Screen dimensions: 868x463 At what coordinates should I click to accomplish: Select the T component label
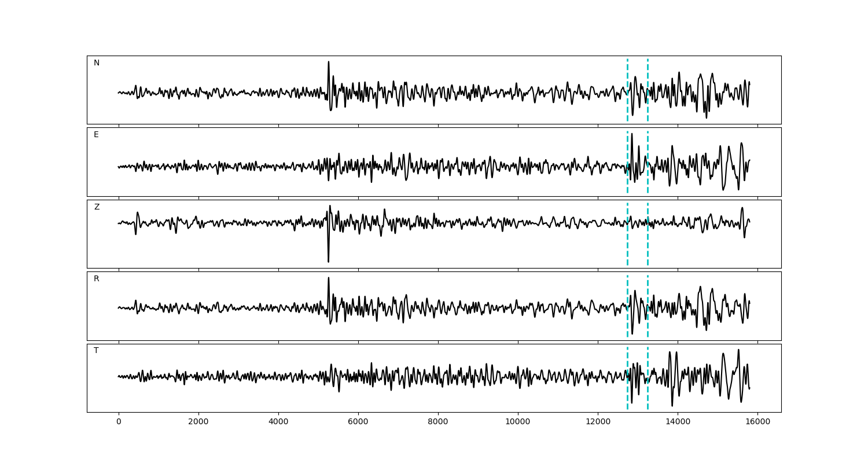click(96, 351)
